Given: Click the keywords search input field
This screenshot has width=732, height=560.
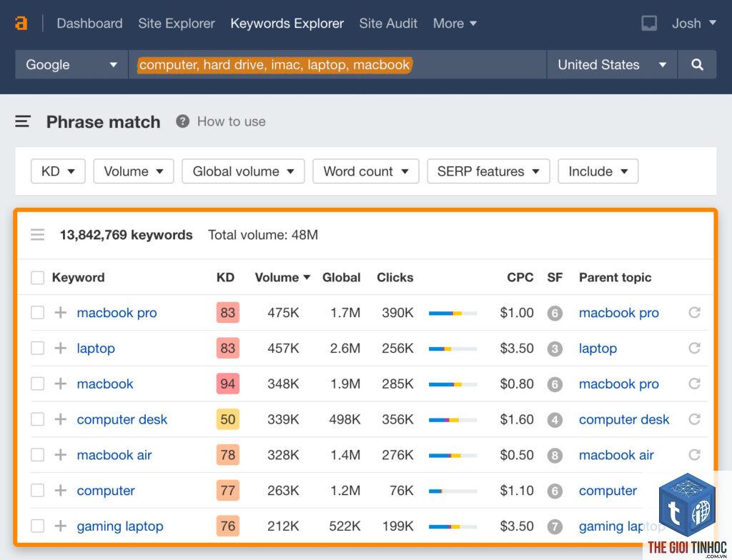Looking at the screenshot, I should point(337,64).
